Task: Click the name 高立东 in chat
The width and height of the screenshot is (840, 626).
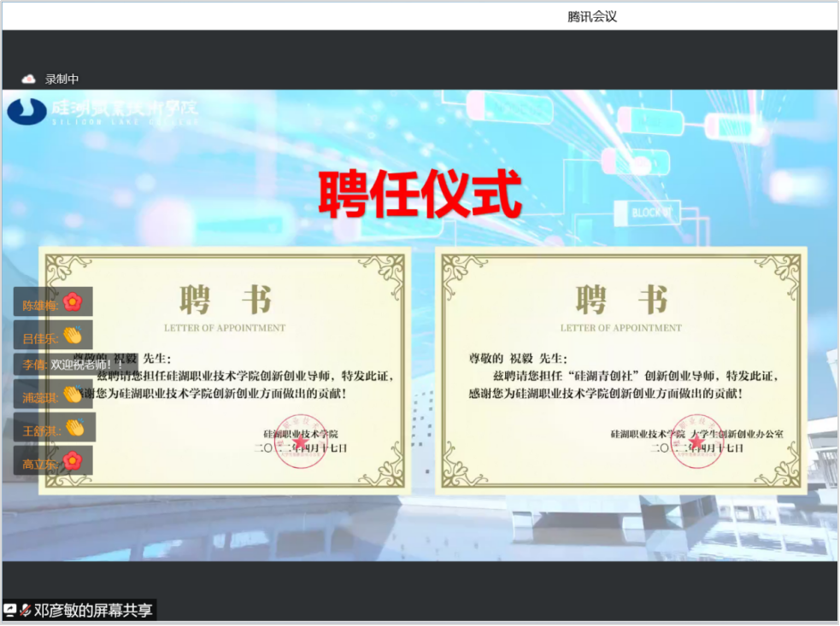Action: point(40,465)
